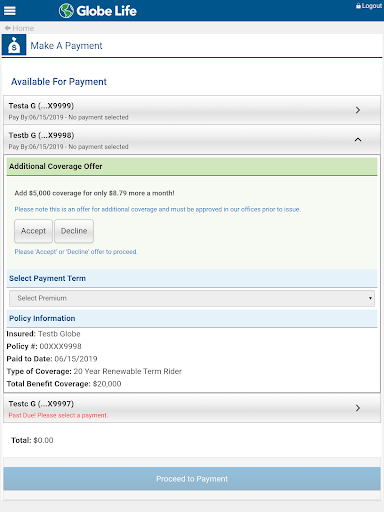Expand Testa G policy chevron

[358, 110]
